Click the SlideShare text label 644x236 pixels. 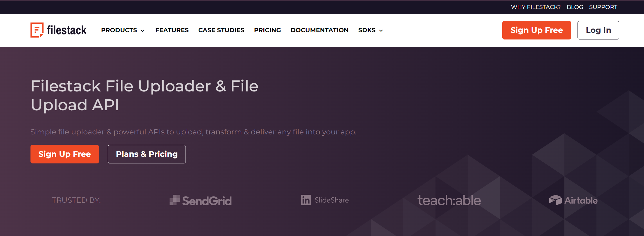click(332, 200)
